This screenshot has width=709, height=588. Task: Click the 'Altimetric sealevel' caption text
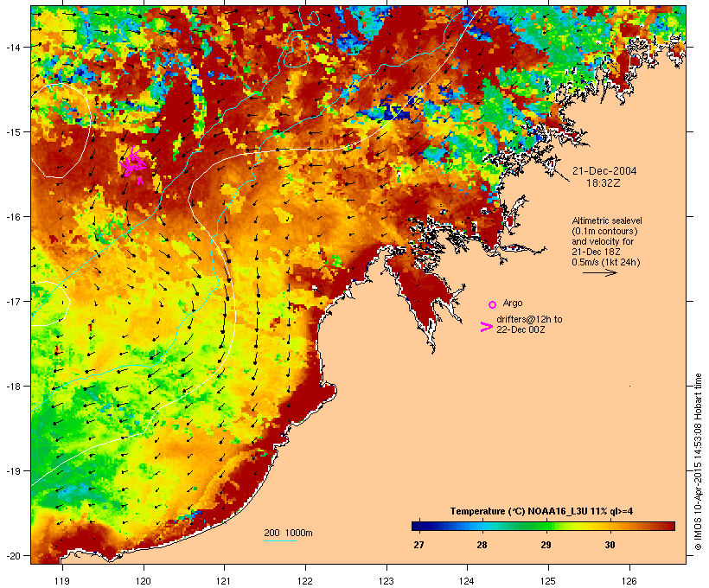click(607, 220)
